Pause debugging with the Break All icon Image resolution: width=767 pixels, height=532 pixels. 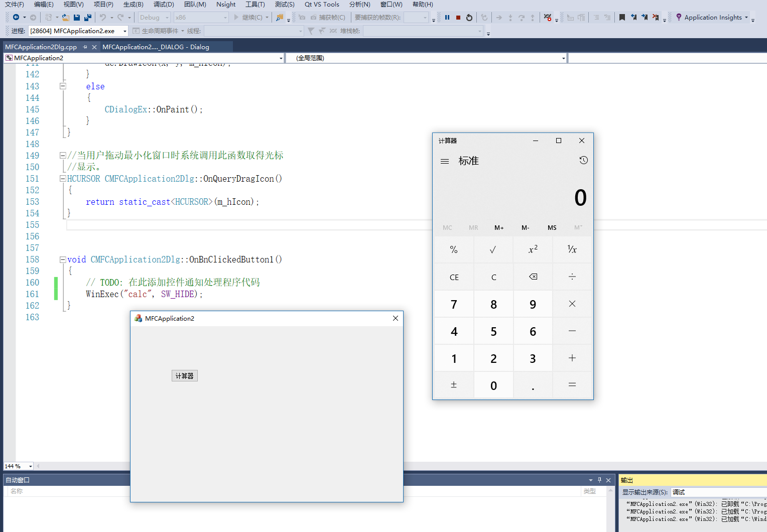pyautogui.click(x=447, y=17)
